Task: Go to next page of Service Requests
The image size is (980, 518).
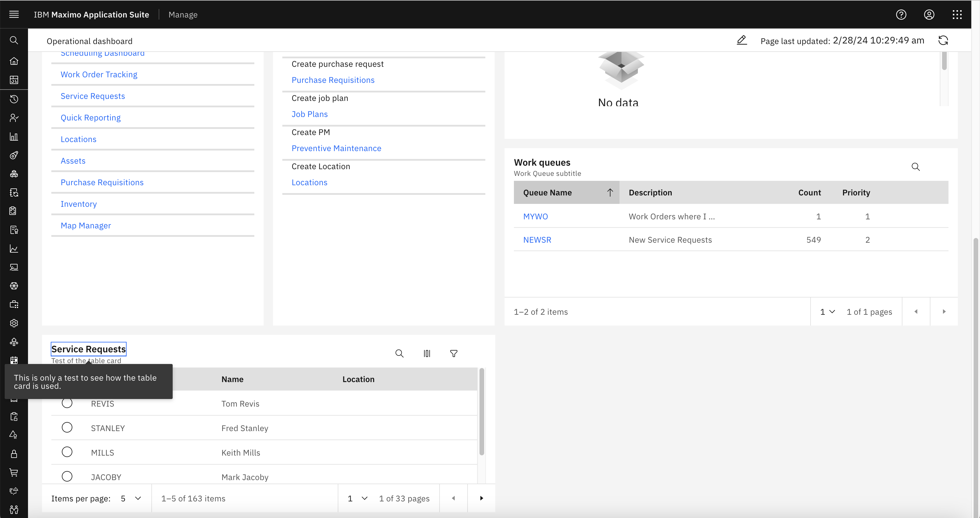Action: (x=481, y=498)
